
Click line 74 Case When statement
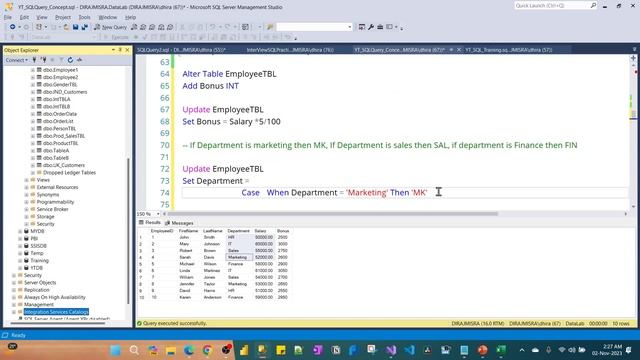pos(334,193)
